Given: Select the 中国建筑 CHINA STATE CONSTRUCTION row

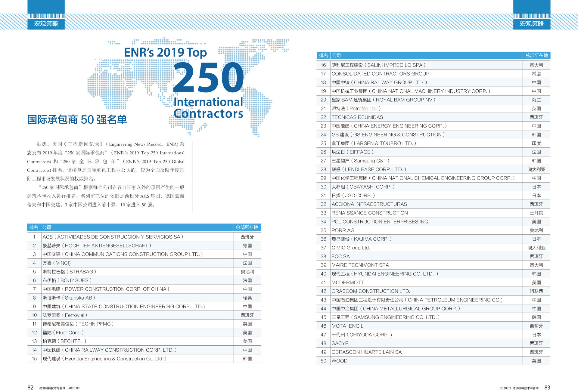Looking at the screenshot, I should tap(144, 307).
